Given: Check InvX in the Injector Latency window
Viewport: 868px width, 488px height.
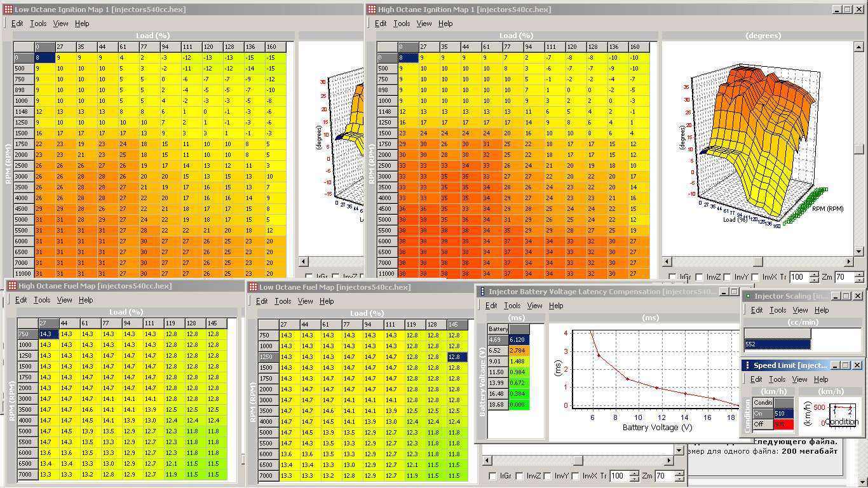Looking at the screenshot, I should coord(576,476).
